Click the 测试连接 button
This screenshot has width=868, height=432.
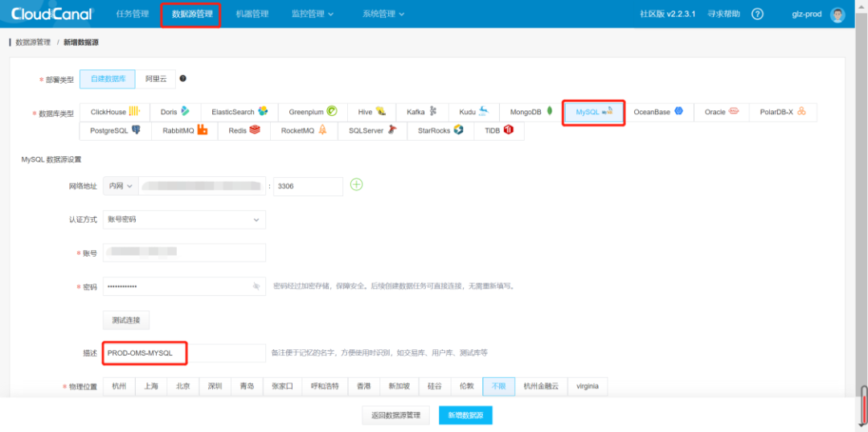coord(126,320)
